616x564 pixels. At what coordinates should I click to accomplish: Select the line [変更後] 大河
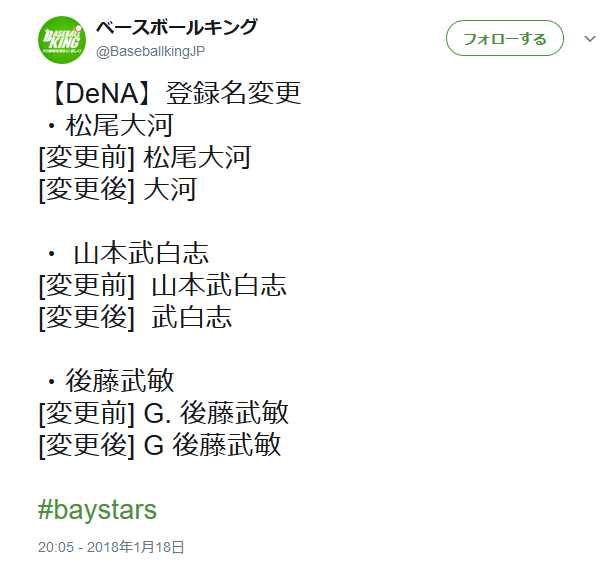(117, 190)
